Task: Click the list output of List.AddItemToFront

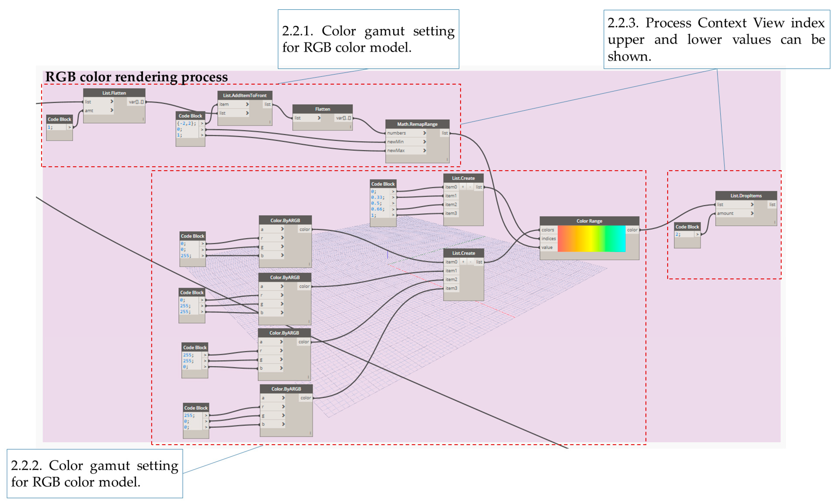Action: 267,104
